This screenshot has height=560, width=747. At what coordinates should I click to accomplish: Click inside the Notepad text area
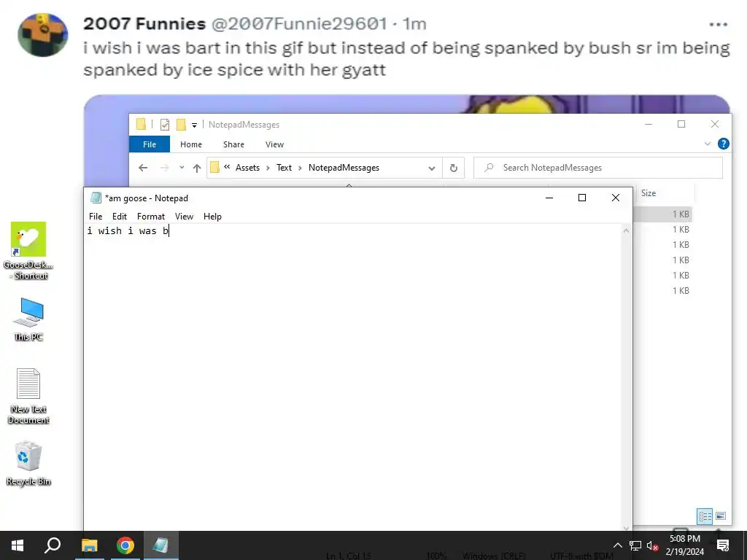pyautogui.click(x=354, y=376)
